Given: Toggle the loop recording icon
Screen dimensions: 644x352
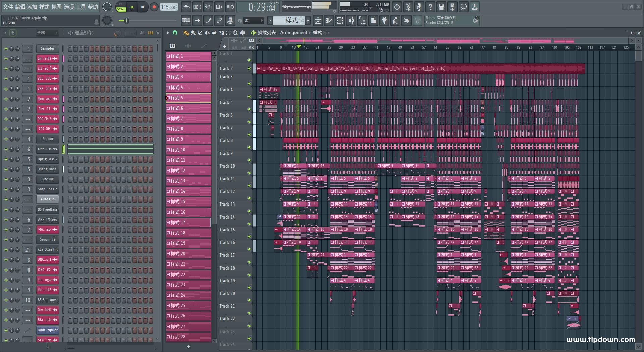Looking at the screenshot, I should coord(230,7).
